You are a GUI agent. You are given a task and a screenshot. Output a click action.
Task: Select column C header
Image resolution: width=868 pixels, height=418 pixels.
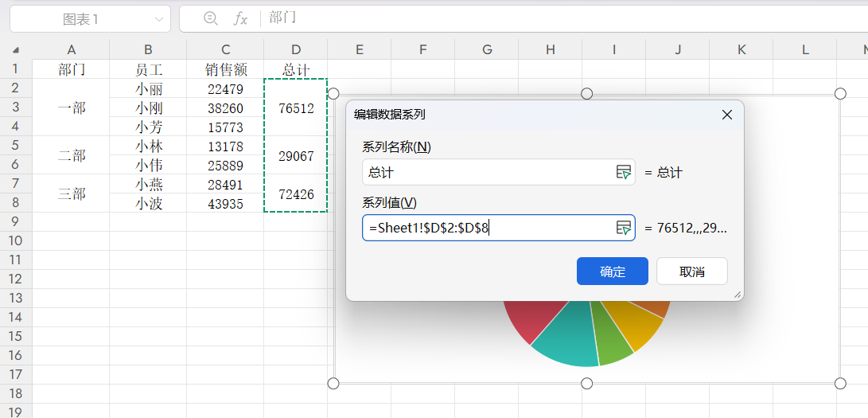[225, 50]
